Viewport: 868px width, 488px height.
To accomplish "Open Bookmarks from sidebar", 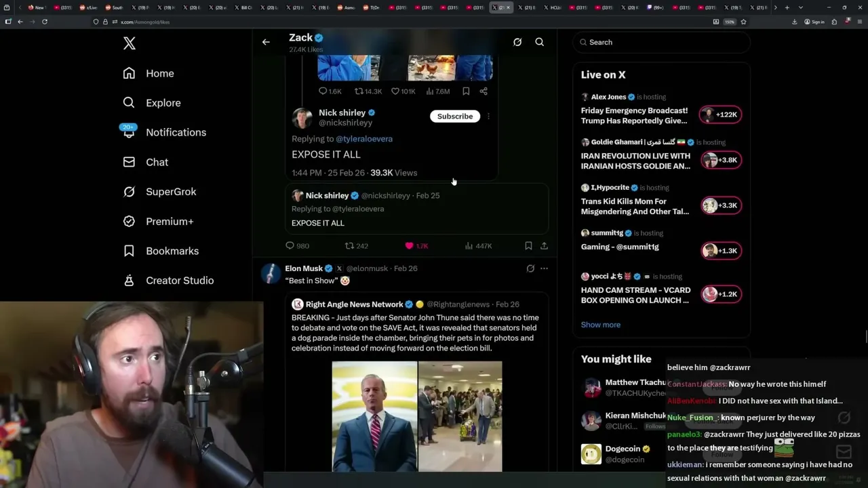I will [x=161, y=251].
